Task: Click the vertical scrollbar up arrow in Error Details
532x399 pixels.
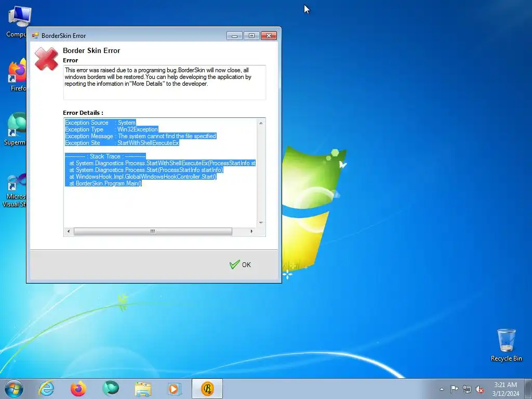Action: pos(261,123)
